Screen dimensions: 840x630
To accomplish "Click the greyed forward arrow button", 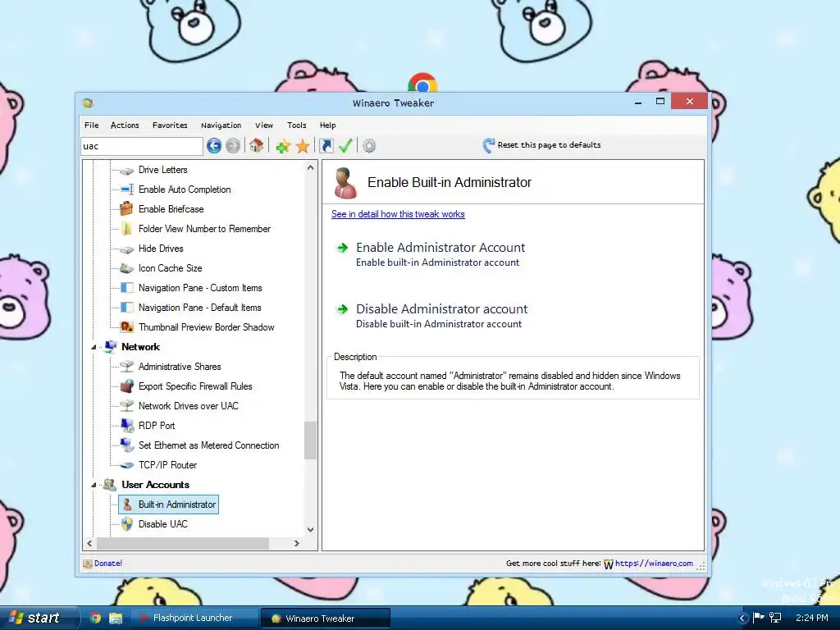I will (232, 146).
